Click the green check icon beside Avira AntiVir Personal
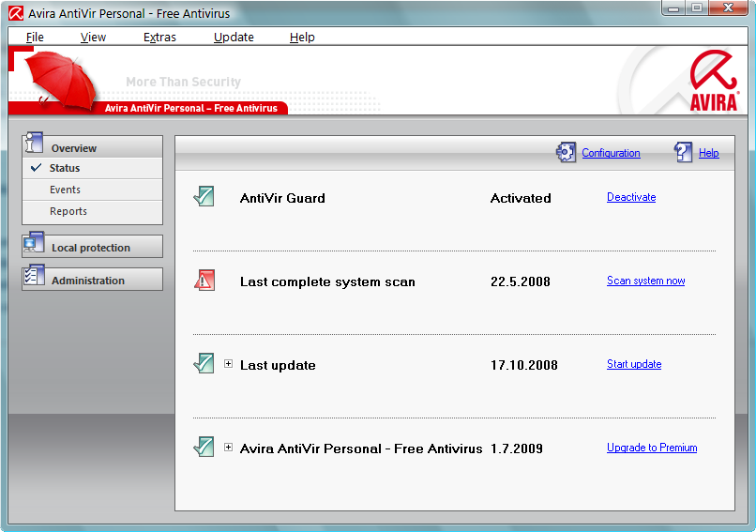The width and height of the screenshot is (756, 532). (204, 448)
